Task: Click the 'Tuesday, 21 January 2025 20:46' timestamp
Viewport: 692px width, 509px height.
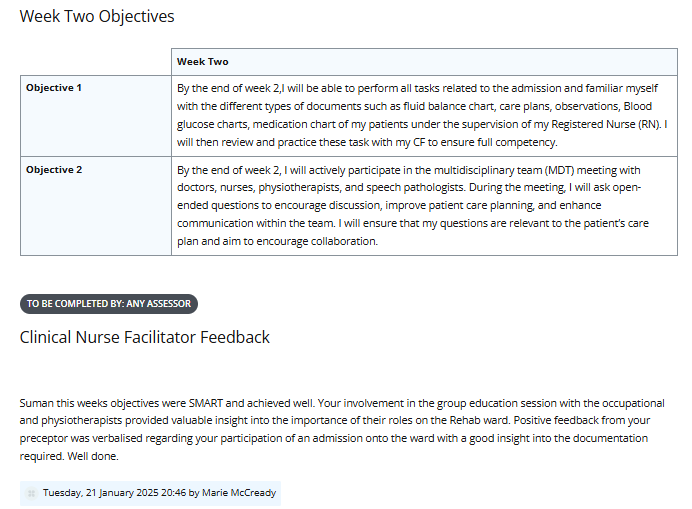Action: 114,493
